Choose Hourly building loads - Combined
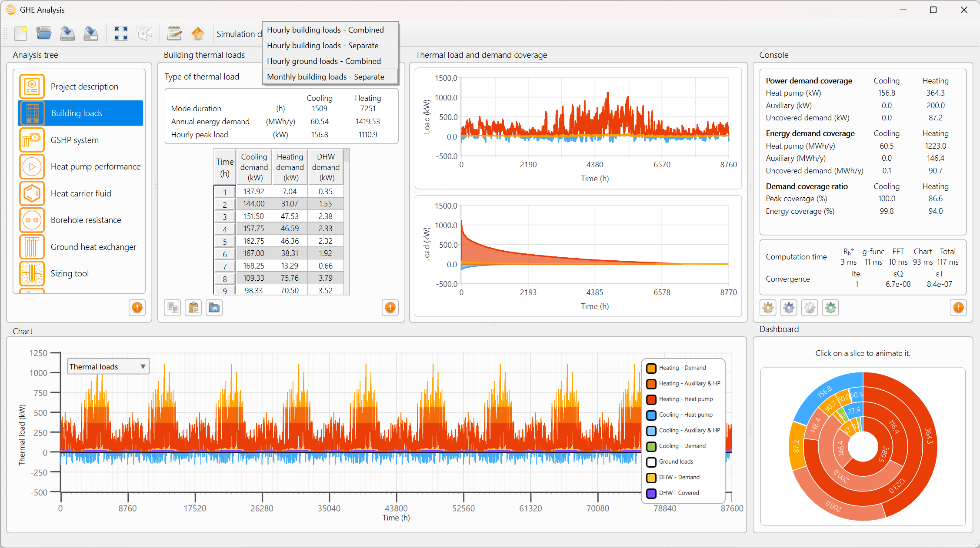This screenshot has height=548, width=980. [330, 30]
